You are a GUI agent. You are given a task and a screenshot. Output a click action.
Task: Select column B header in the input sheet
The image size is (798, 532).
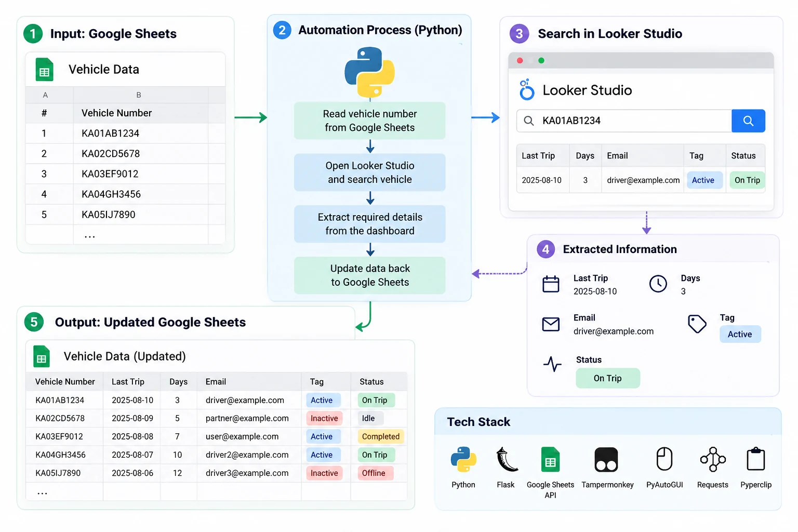coord(139,95)
